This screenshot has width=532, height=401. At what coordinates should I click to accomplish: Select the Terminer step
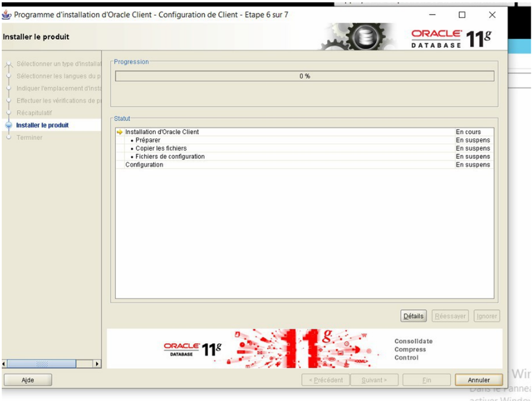(30, 138)
